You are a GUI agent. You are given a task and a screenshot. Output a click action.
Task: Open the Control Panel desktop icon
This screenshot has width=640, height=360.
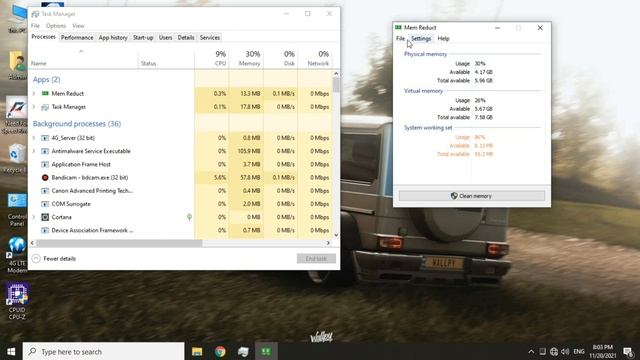(17, 210)
